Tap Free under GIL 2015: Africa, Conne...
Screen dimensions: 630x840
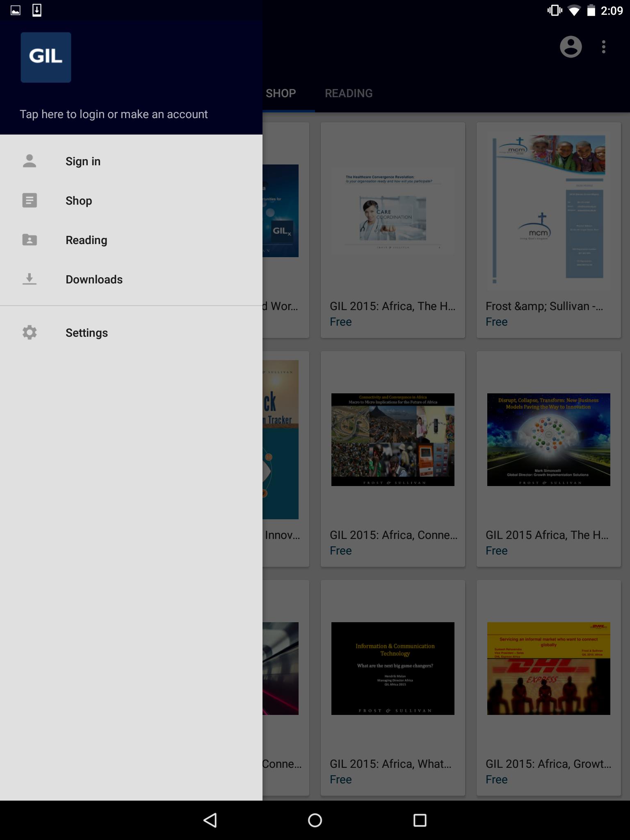(x=341, y=551)
